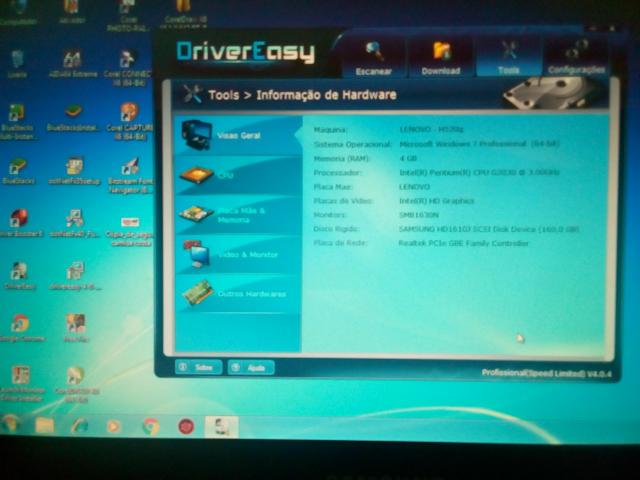Click the Ajuda button
The image size is (640, 480).
pyautogui.click(x=251, y=367)
